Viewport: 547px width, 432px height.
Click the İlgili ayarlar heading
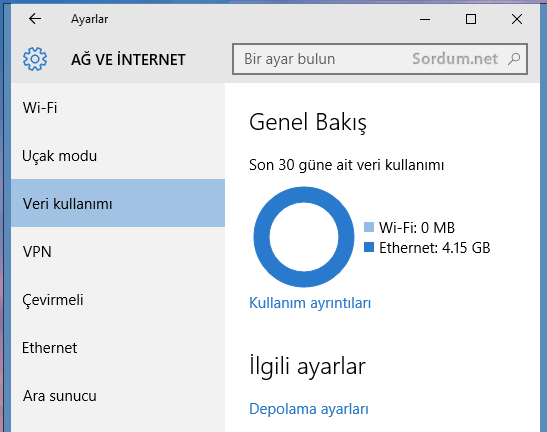tap(307, 366)
